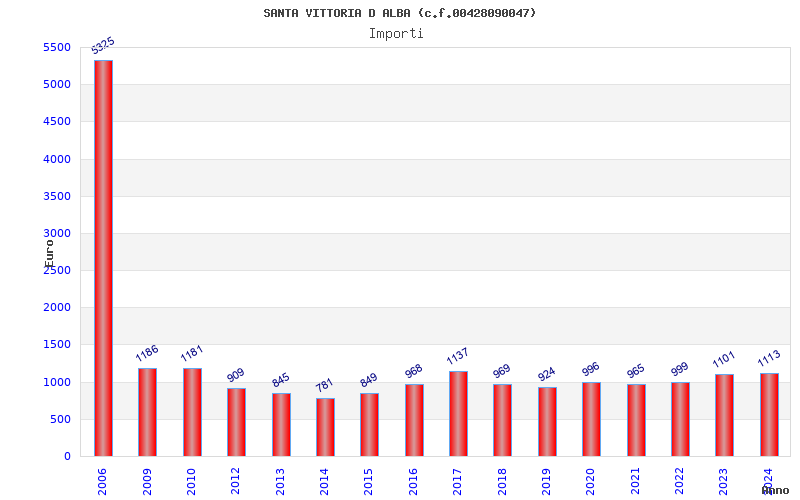Click the Euro axis label
The width and height of the screenshot is (800, 500).
(49, 253)
